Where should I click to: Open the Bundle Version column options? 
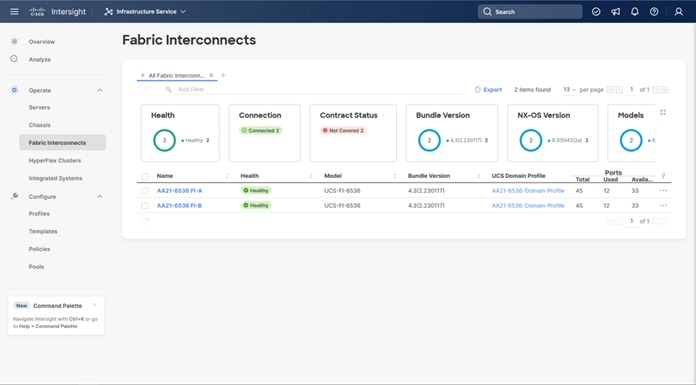coord(478,176)
